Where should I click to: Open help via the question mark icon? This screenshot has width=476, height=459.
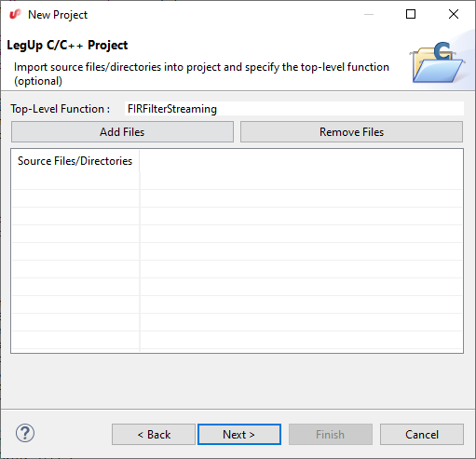(25, 433)
